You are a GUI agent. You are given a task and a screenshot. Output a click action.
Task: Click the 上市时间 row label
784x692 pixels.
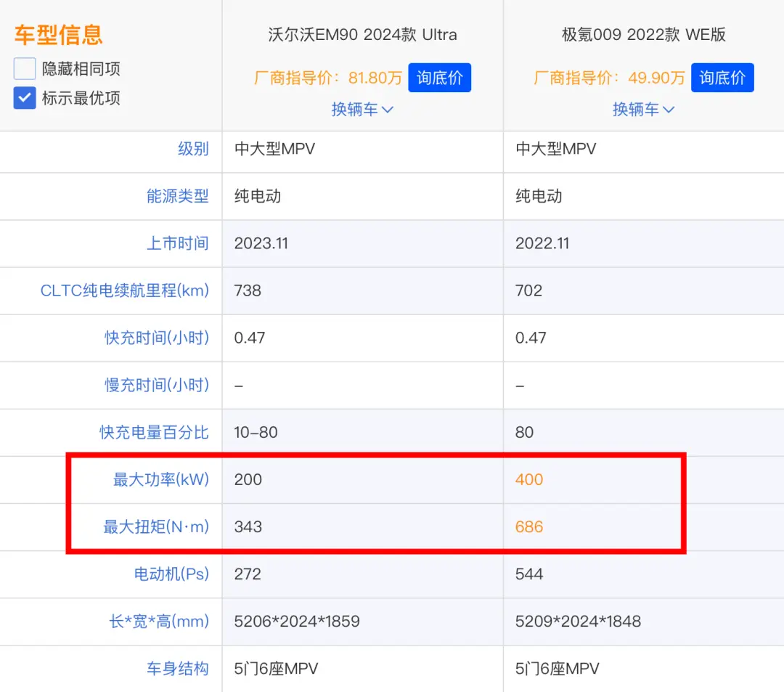(178, 243)
